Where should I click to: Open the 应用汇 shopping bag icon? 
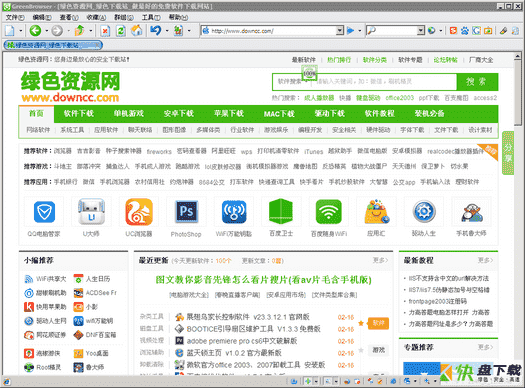click(377, 212)
